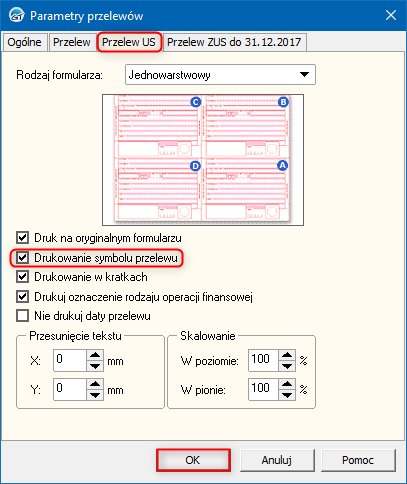Click the form section B marker
The image size is (407, 484).
point(283,102)
